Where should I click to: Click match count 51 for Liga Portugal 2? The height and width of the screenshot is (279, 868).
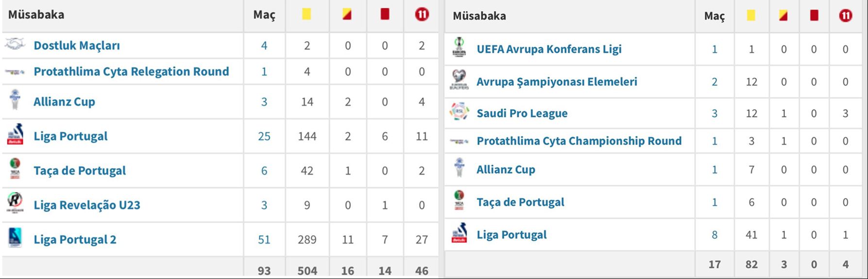tap(264, 240)
